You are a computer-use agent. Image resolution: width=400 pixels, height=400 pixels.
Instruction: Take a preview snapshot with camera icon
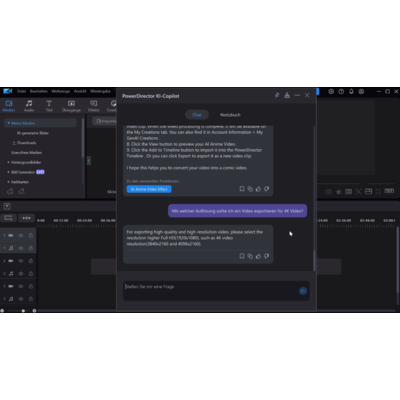(x=328, y=192)
